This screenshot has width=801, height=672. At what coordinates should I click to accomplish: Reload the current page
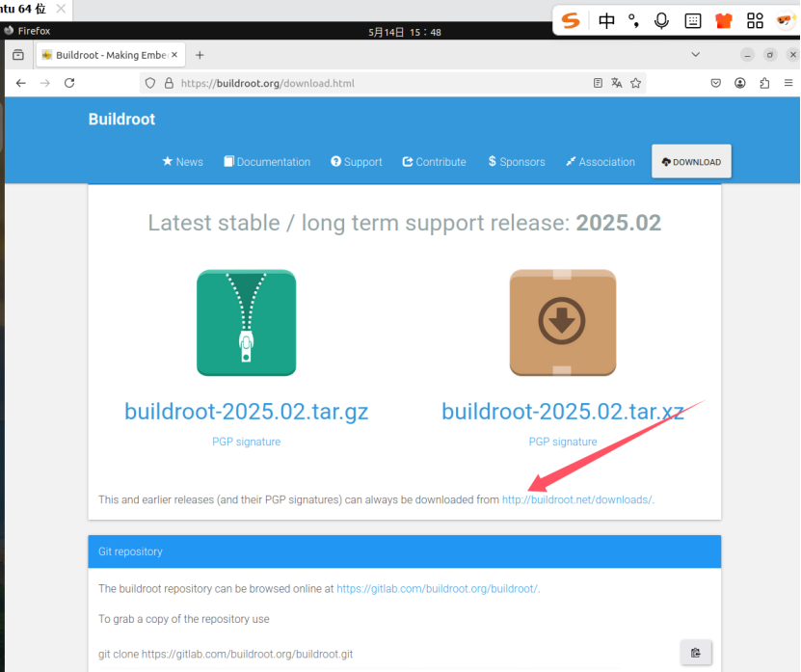tap(69, 83)
